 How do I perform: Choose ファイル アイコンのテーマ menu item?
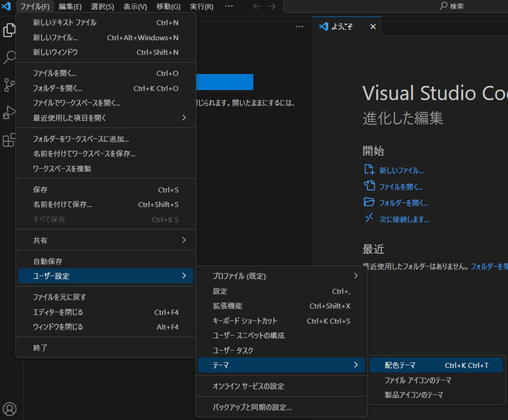pos(418,380)
